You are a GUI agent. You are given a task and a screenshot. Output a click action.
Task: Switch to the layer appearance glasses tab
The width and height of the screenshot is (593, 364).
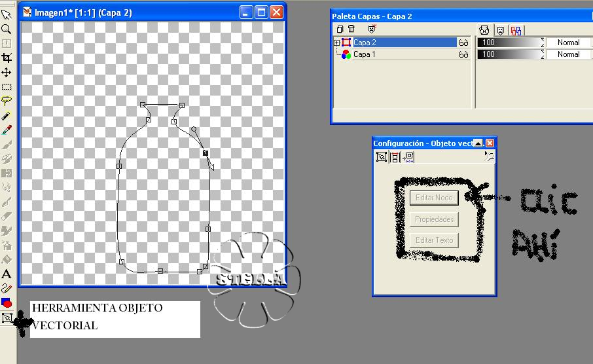484,30
